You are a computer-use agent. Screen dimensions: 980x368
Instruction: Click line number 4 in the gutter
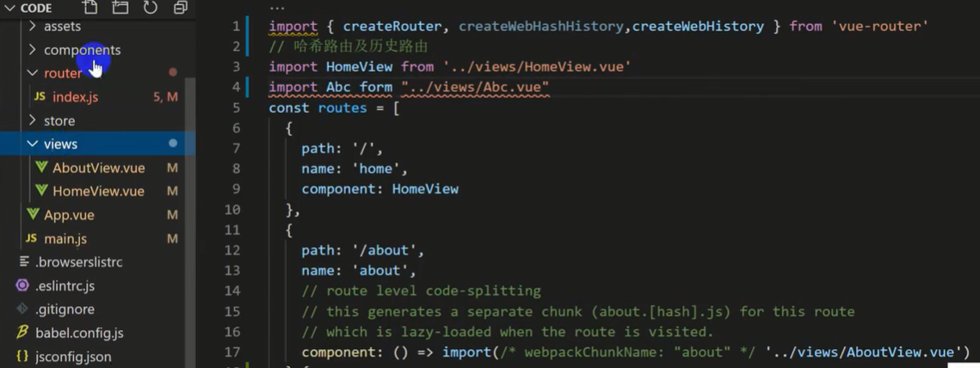236,87
